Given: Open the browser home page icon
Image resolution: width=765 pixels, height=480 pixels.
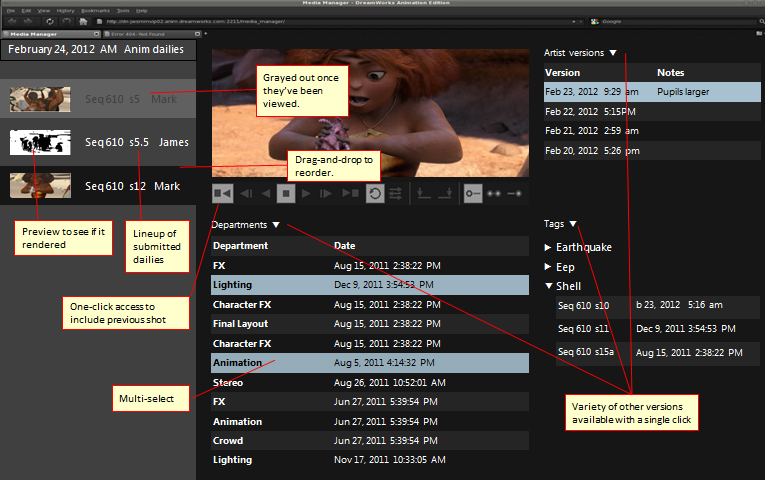Looking at the screenshot, I should [83, 21].
